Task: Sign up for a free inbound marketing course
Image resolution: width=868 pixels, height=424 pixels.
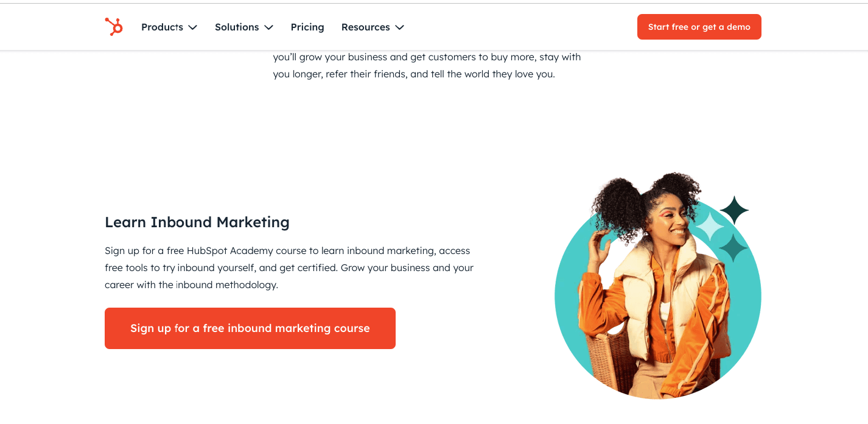Action: [x=250, y=328]
